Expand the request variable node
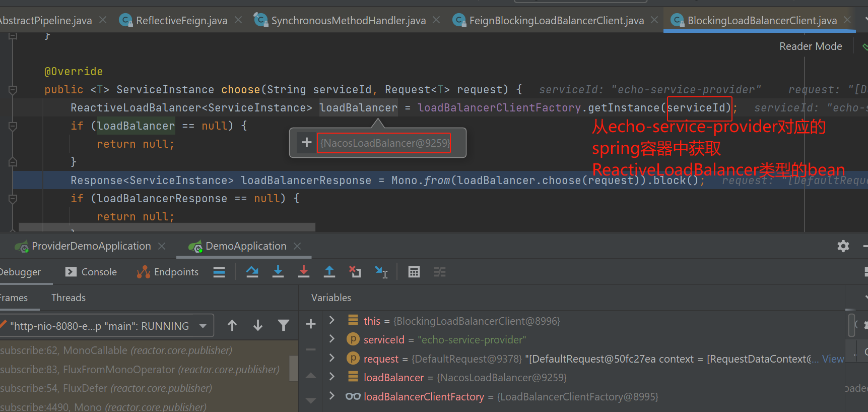This screenshot has height=412, width=868. point(331,358)
